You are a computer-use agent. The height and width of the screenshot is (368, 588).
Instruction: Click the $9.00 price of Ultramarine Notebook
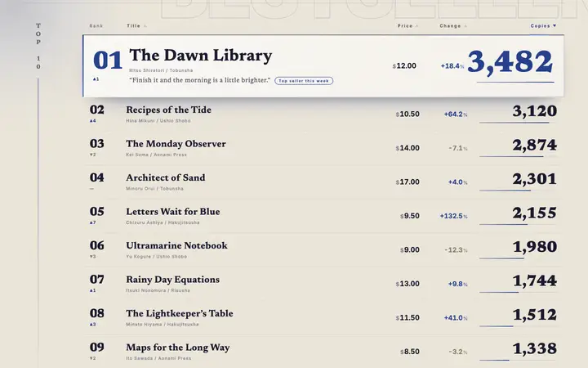[410, 249]
